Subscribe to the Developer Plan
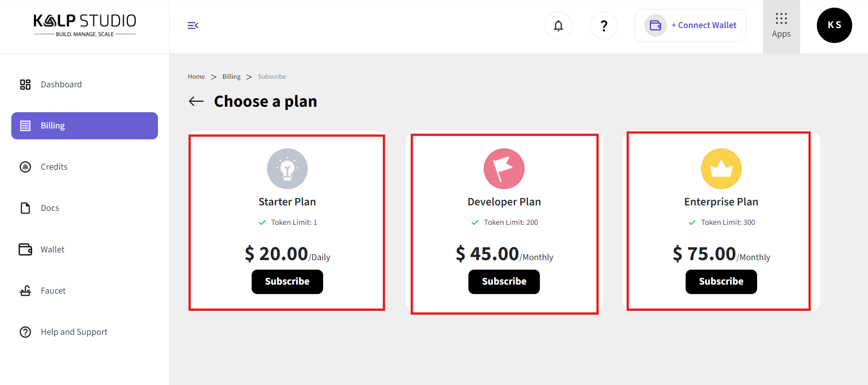This screenshot has height=385, width=868. click(504, 281)
